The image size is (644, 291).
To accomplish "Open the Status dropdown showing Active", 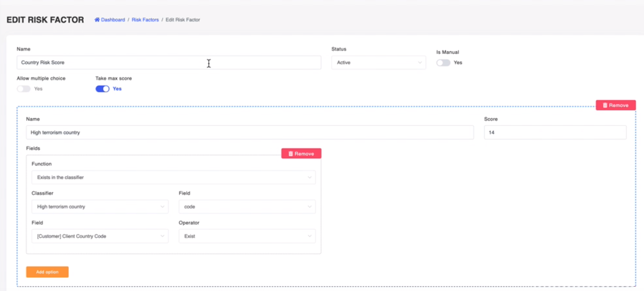I will [x=378, y=63].
